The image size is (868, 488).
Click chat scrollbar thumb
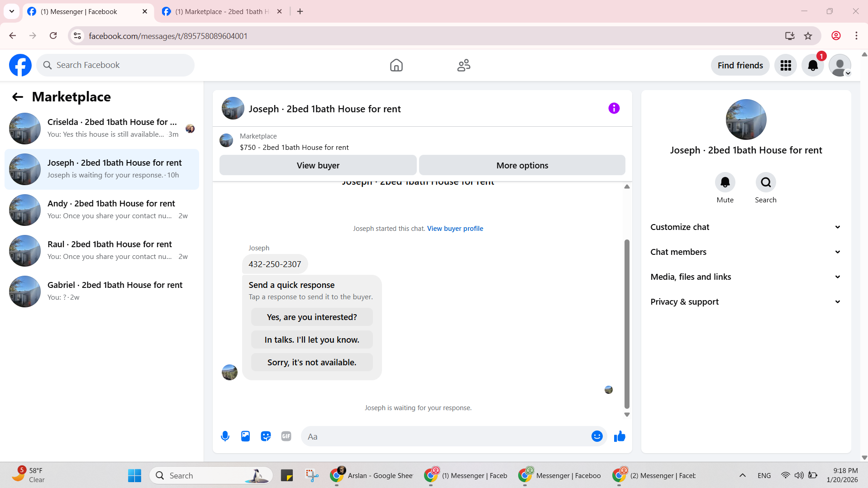click(x=627, y=324)
